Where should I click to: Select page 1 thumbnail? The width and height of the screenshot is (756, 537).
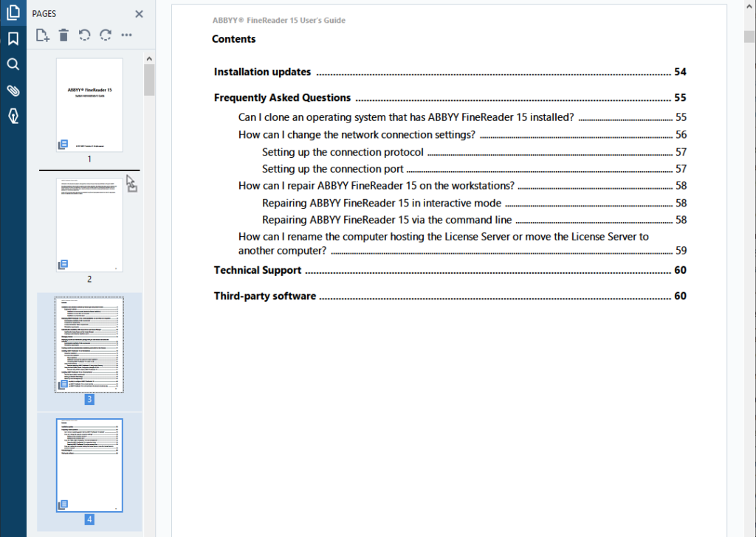[x=89, y=105]
